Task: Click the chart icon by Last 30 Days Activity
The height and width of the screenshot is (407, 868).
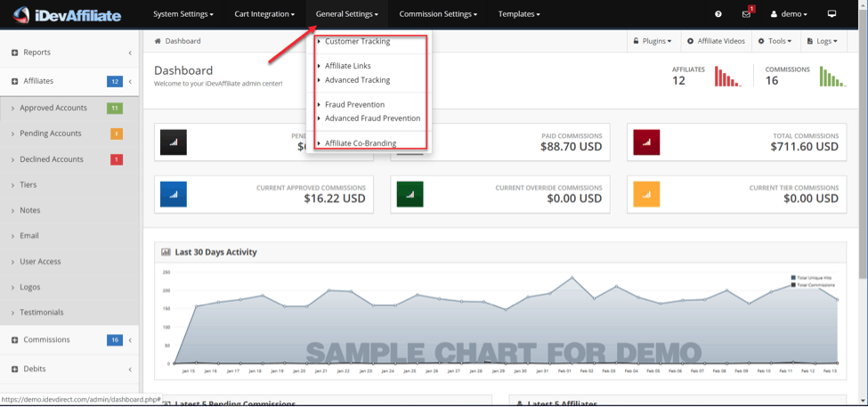Action: pos(166,252)
